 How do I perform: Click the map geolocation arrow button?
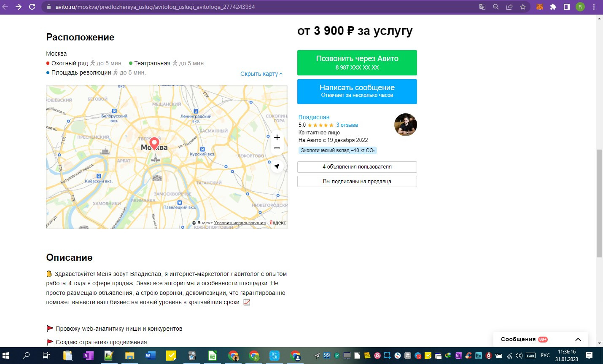pyautogui.click(x=277, y=166)
